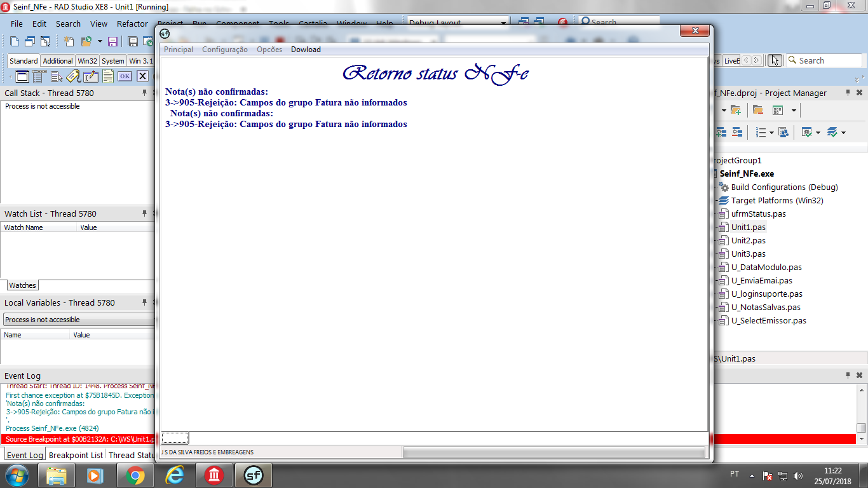This screenshot has height=488, width=868.
Task: Click the View Unit icon in RAD Studio toolbar
Action: [x=14, y=41]
